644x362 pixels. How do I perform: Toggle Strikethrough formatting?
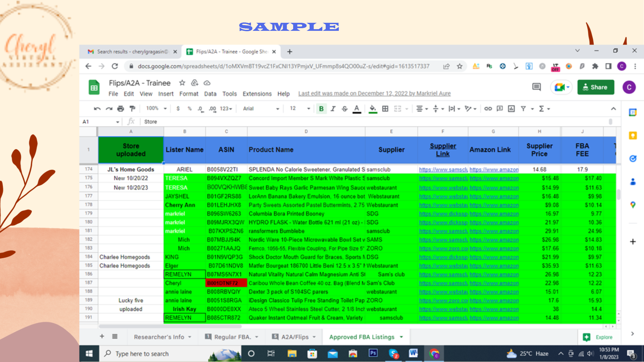coord(344,109)
